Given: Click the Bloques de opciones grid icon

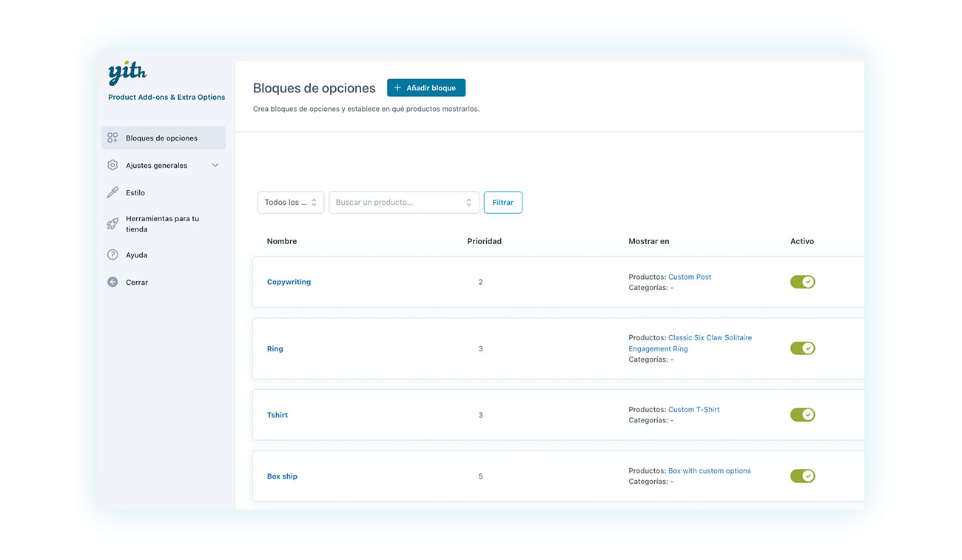Looking at the screenshot, I should click(112, 138).
